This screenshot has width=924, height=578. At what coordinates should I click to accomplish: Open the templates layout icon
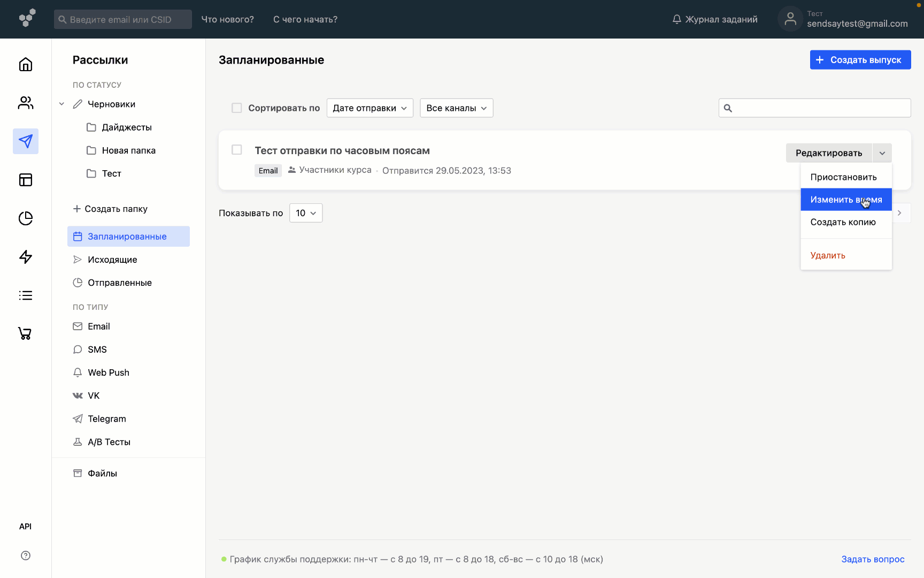coord(26,180)
